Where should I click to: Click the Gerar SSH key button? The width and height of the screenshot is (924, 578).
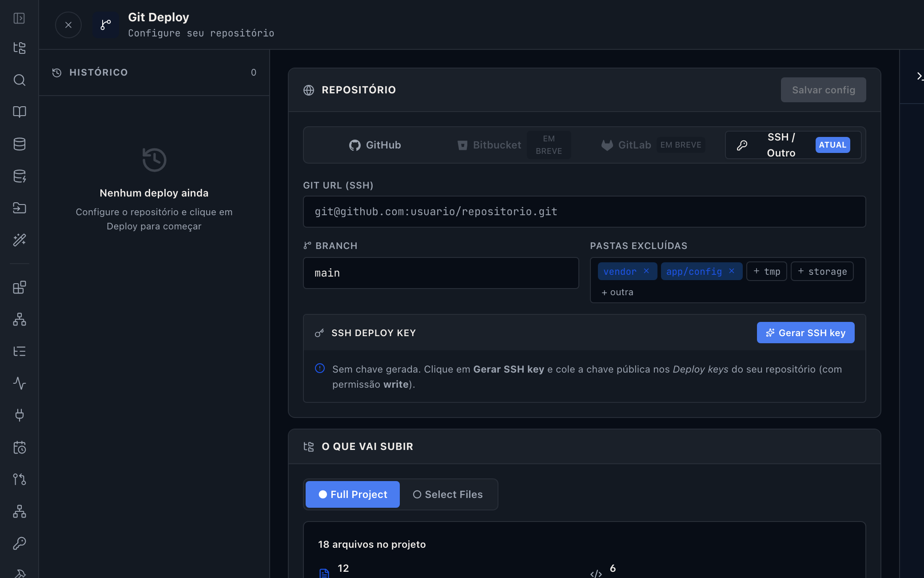point(805,333)
